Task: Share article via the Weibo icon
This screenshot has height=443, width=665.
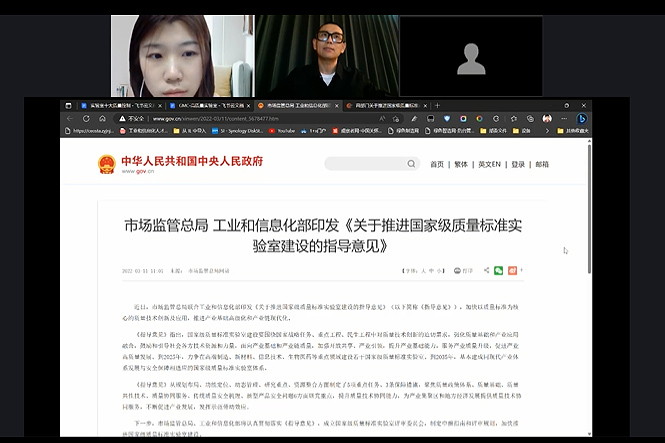Action: tap(512, 270)
